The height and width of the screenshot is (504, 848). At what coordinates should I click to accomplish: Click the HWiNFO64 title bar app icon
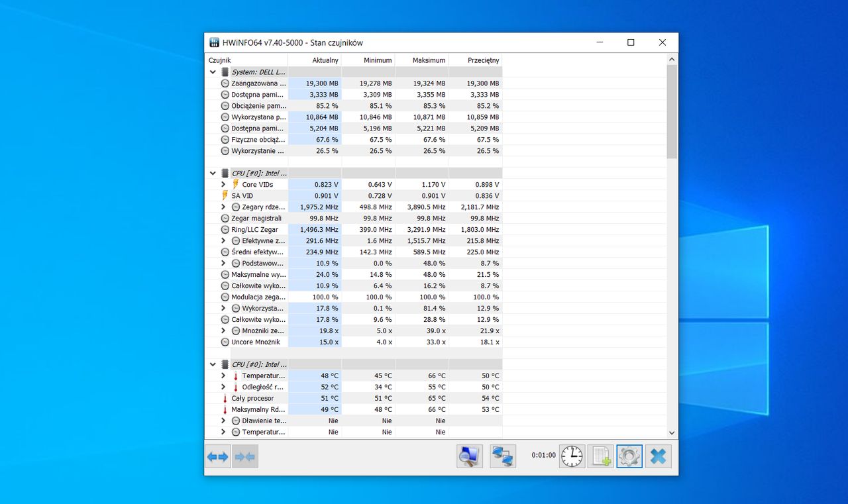point(215,42)
